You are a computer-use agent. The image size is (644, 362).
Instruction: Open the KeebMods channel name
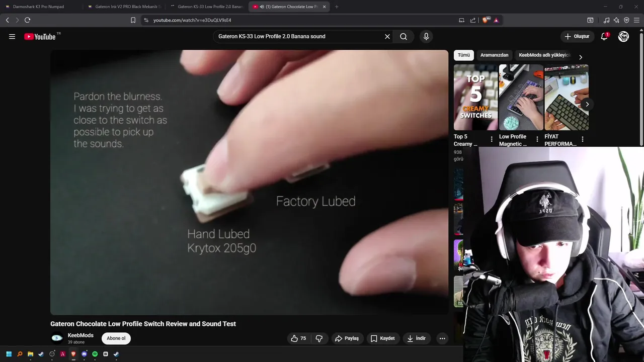[80, 335]
